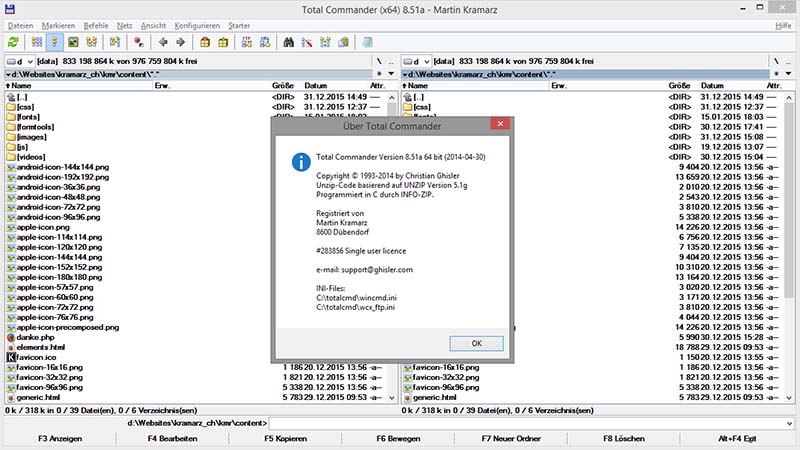
Task: Click the back arrow toolbar icon
Action: (x=162, y=43)
